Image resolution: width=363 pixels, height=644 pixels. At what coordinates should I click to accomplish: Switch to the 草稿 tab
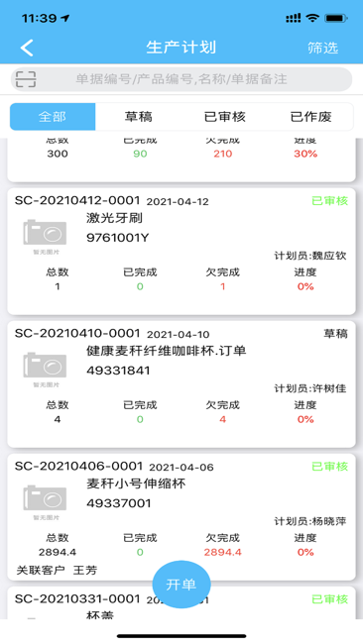pyautogui.click(x=139, y=117)
